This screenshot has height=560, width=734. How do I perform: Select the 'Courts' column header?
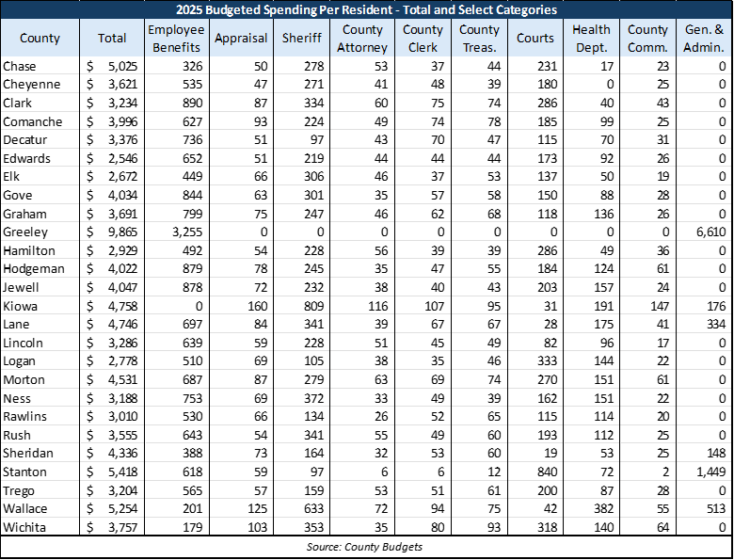[x=535, y=39]
